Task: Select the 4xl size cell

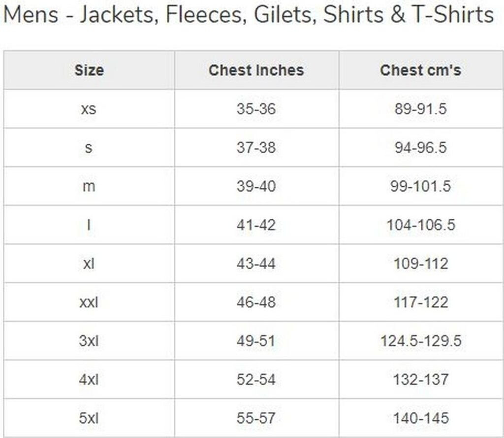Action: (89, 379)
